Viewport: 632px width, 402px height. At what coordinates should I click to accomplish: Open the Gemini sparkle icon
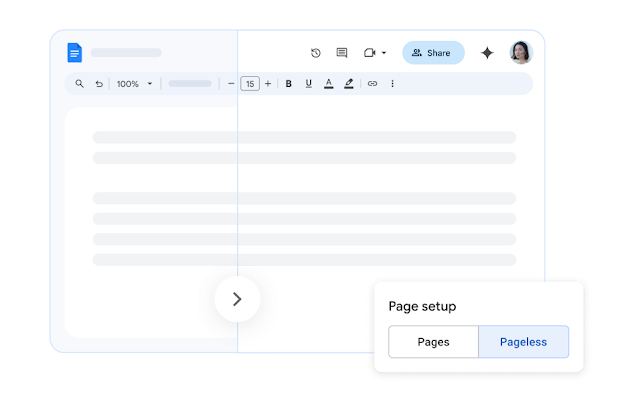(487, 53)
